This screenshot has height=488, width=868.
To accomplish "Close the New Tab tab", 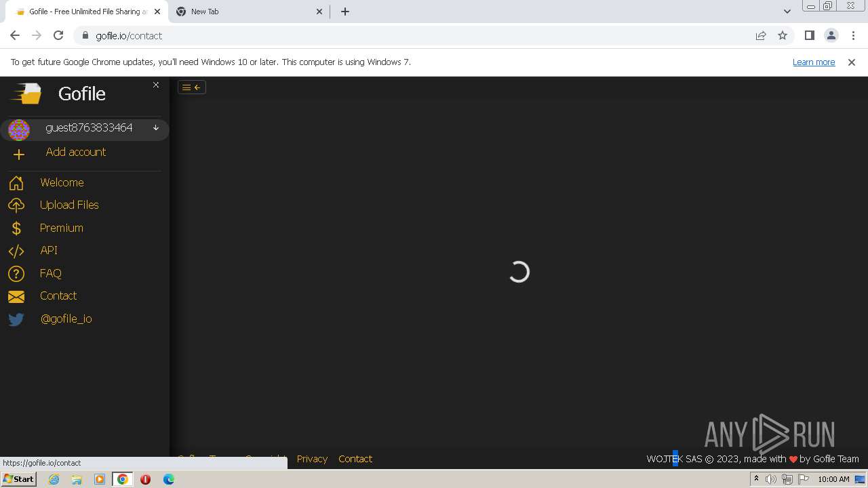I will [320, 12].
